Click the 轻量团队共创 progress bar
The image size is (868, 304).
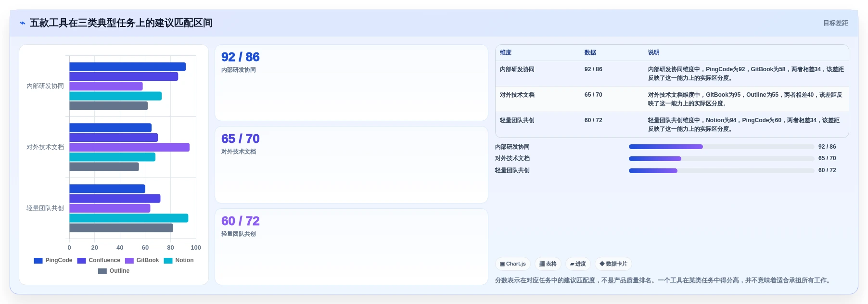(721, 171)
